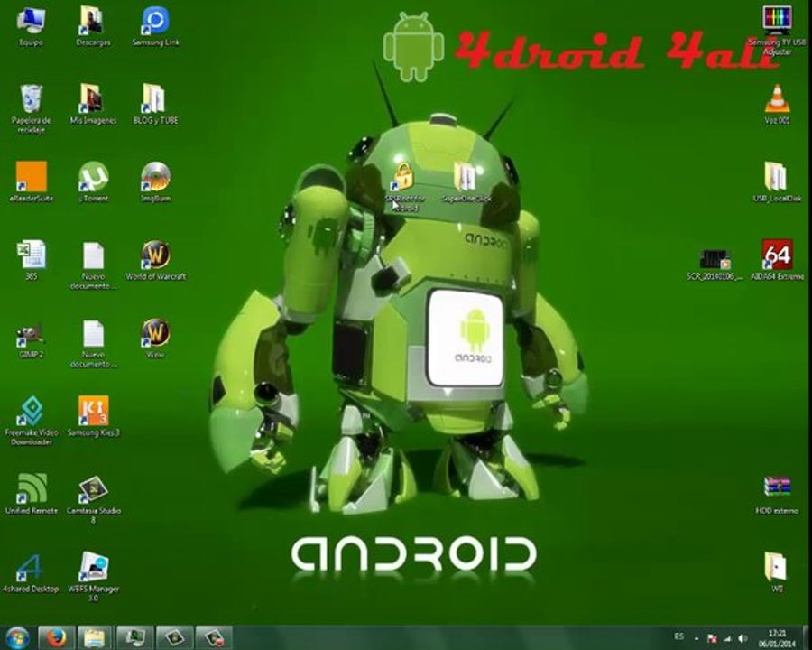This screenshot has width=812, height=650.
Task: Select the Wow game shortcut
Action: [x=155, y=338]
